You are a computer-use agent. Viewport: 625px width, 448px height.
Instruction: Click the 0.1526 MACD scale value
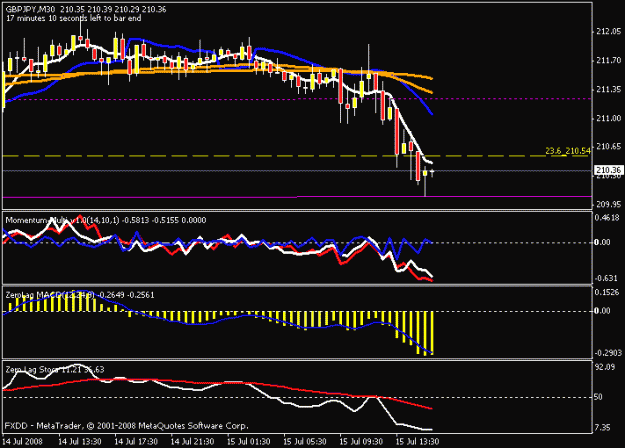pyautogui.click(x=607, y=292)
